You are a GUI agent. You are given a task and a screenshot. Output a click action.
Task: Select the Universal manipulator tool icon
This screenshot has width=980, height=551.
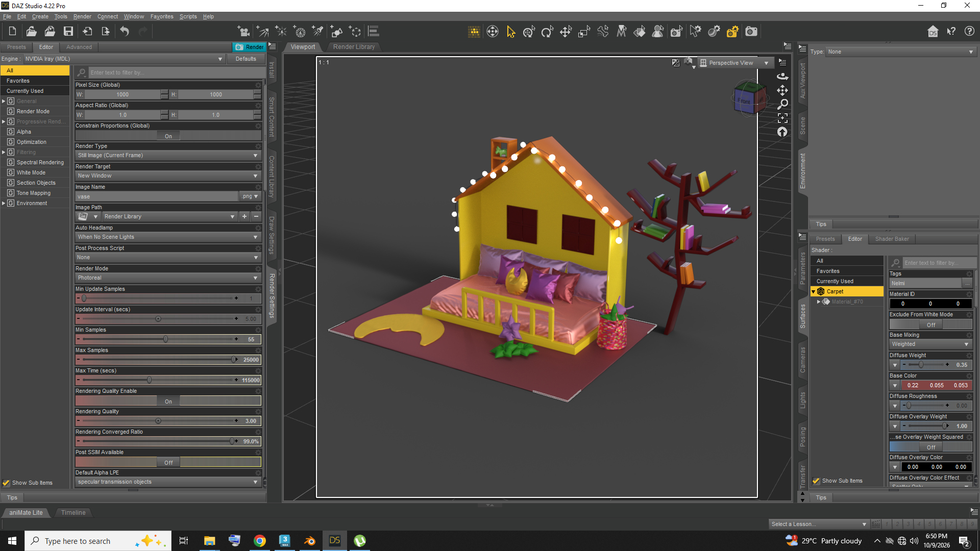click(x=529, y=32)
